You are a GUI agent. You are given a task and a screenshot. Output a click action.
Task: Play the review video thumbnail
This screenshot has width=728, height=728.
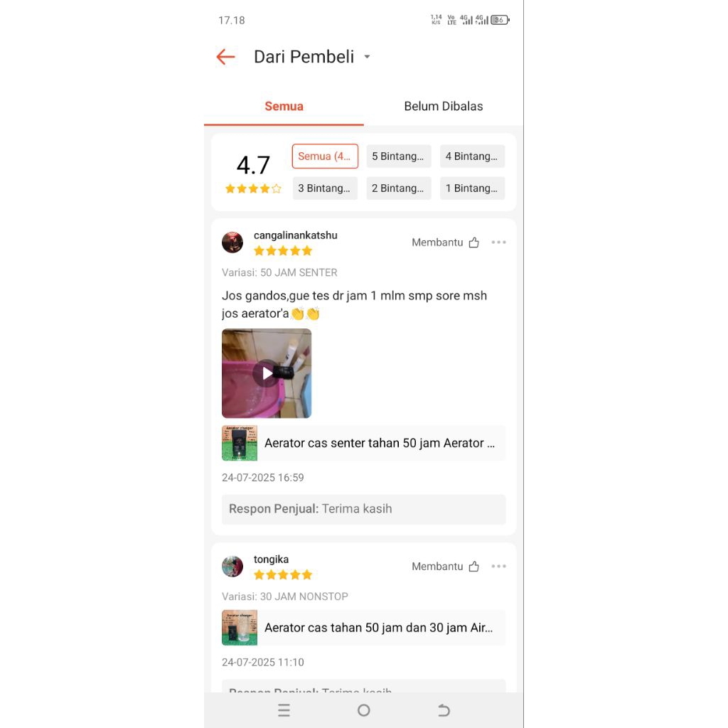(267, 373)
